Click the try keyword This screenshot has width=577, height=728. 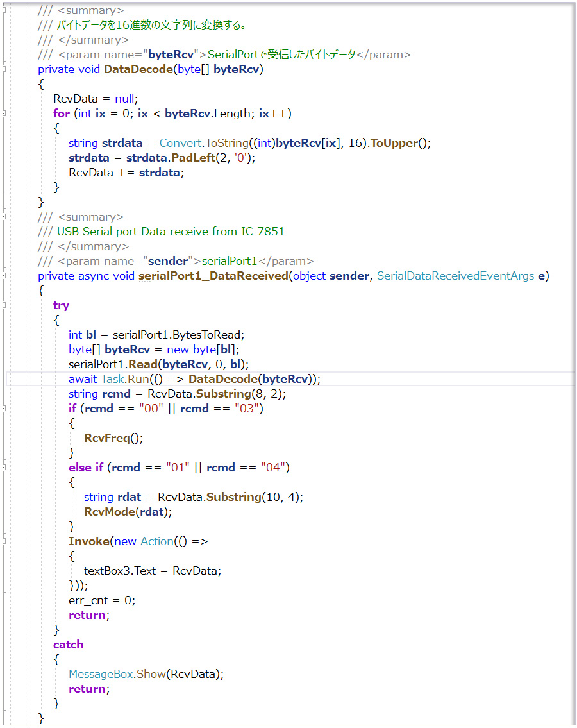(61, 305)
